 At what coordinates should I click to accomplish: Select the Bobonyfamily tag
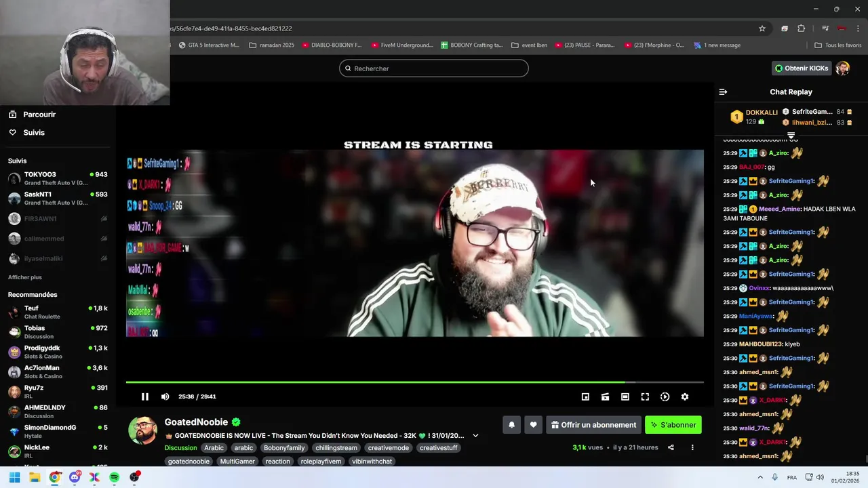tap(284, 448)
